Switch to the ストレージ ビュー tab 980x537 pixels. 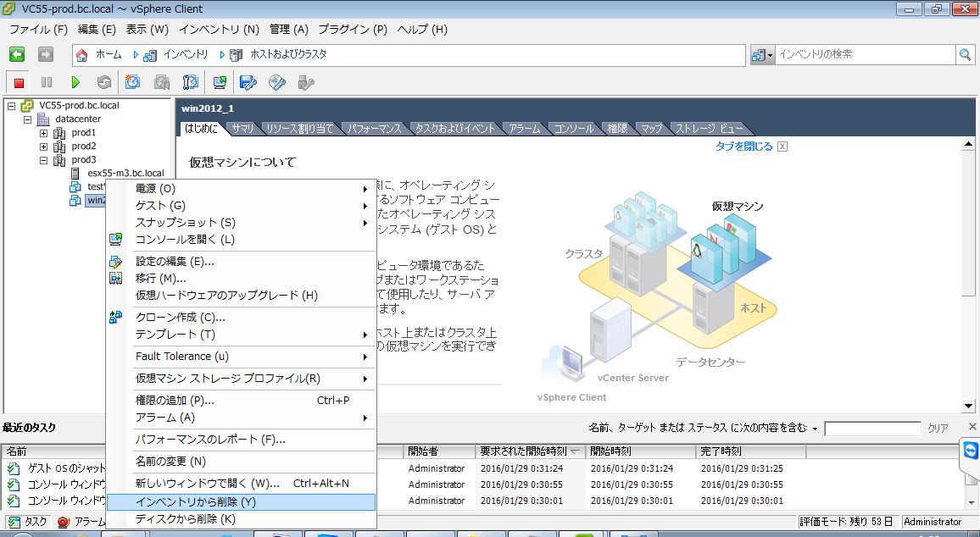[710, 129]
